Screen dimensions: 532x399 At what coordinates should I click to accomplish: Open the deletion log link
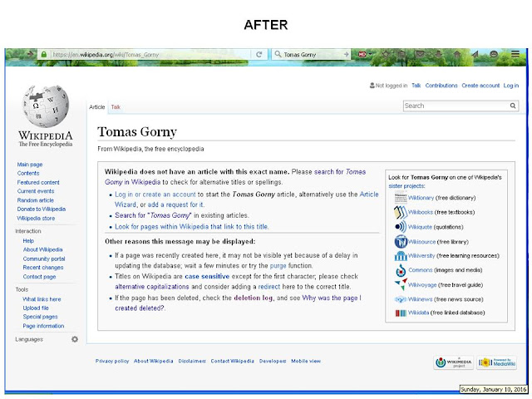253,298
